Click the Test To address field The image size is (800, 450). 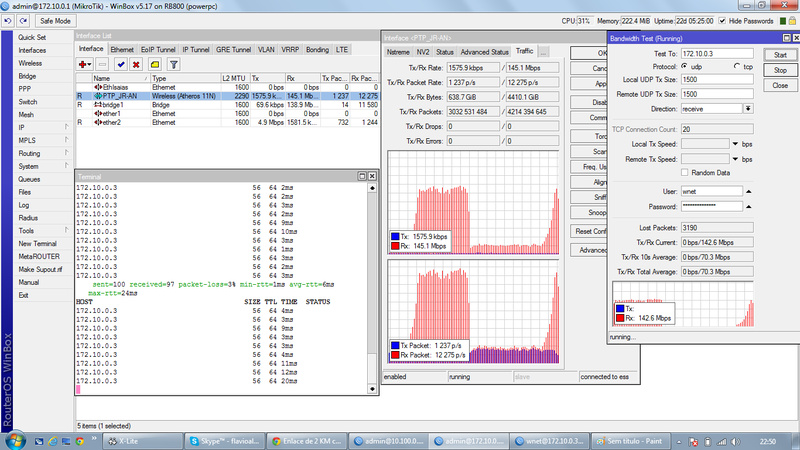(x=717, y=54)
